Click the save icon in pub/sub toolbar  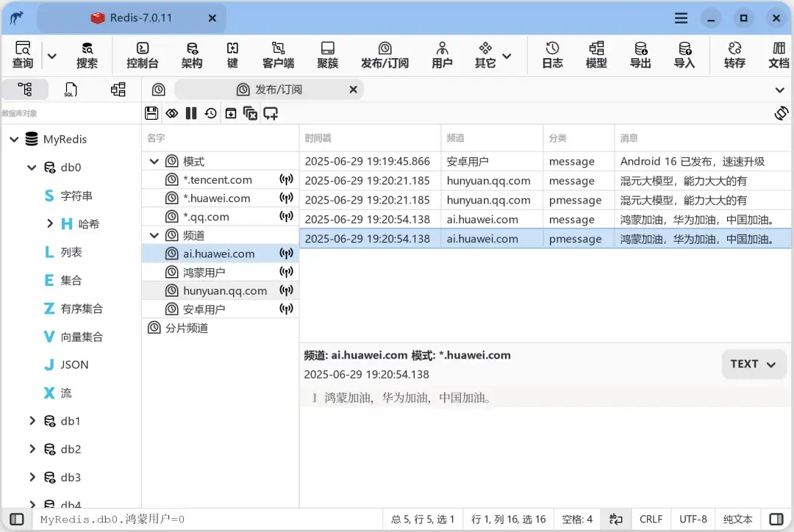pyautogui.click(x=151, y=113)
